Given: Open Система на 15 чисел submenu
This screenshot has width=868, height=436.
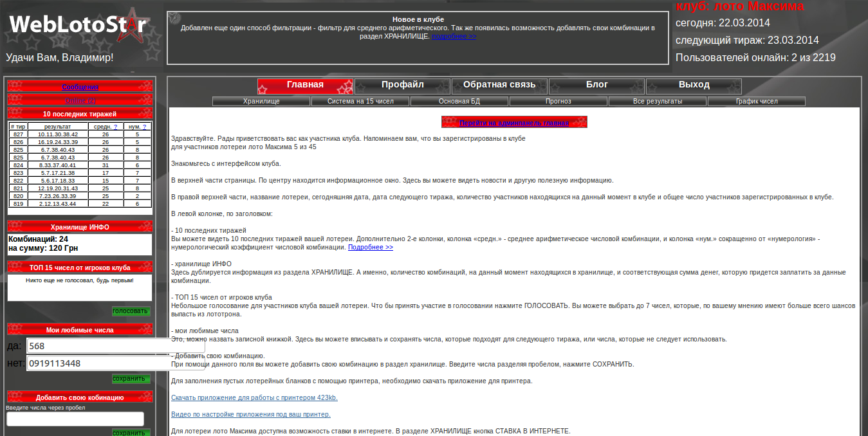Looking at the screenshot, I should point(360,102).
